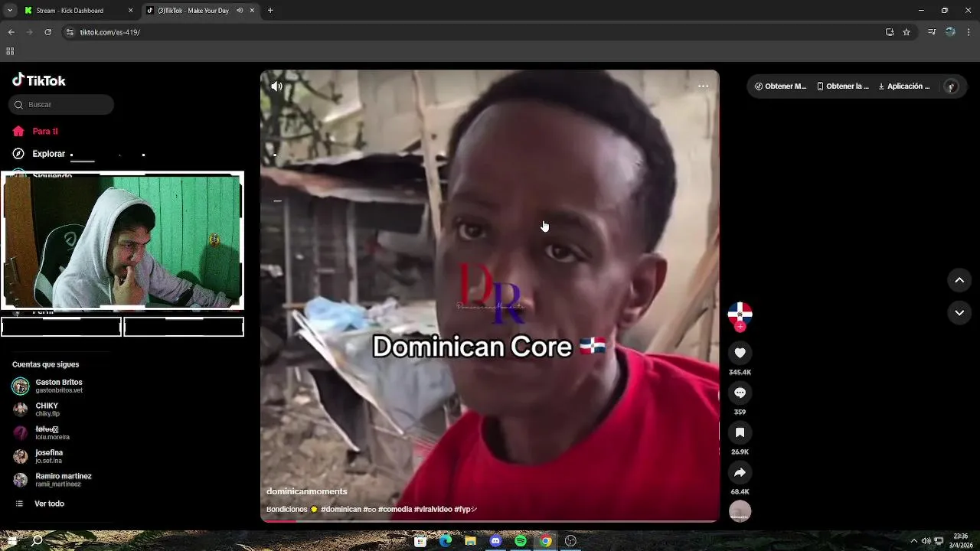Open Windows taskbar search
The height and width of the screenshot is (551, 980).
[x=37, y=541]
